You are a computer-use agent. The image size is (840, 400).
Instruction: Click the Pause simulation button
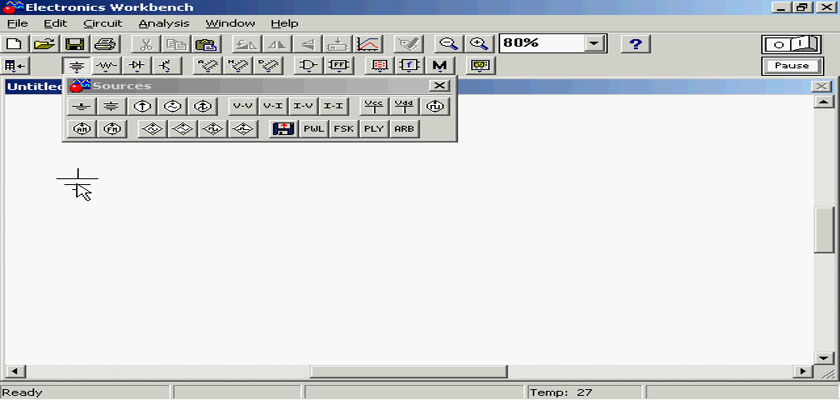click(791, 66)
